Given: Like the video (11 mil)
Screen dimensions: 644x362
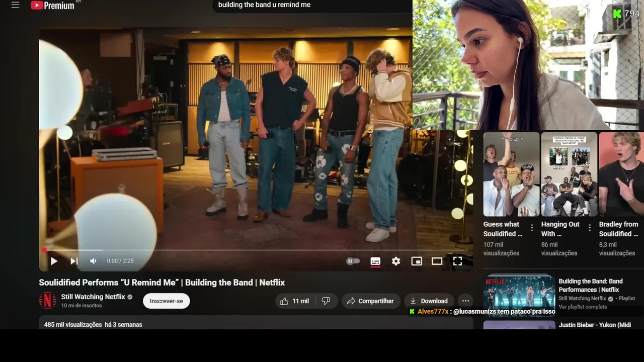Looking at the screenshot, I should point(294,301).
